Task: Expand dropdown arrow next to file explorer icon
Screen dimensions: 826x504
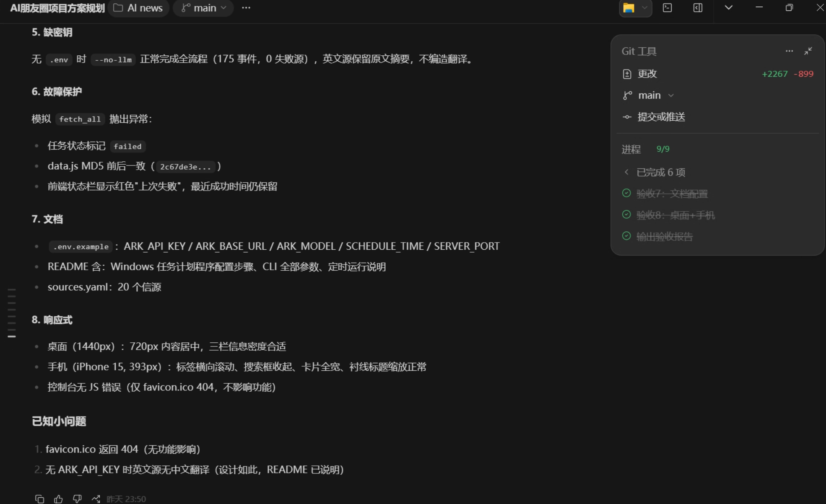Action: [644, 8]
